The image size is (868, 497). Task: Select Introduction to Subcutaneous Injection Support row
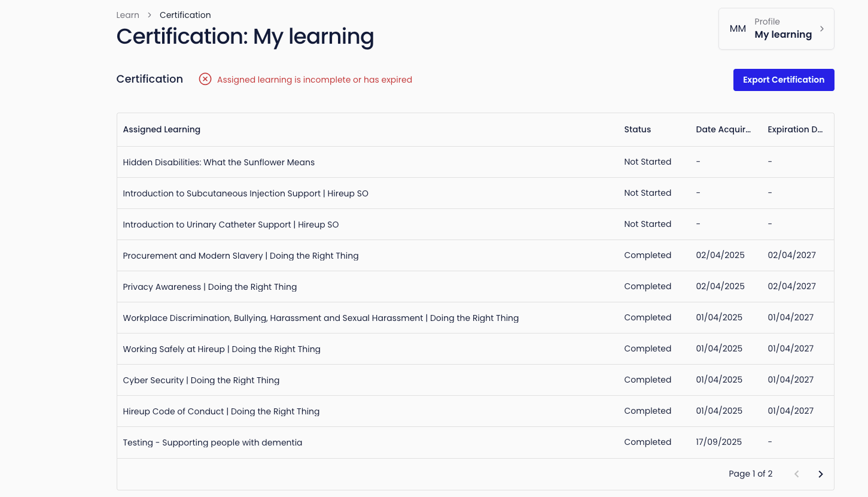point(245,193)
